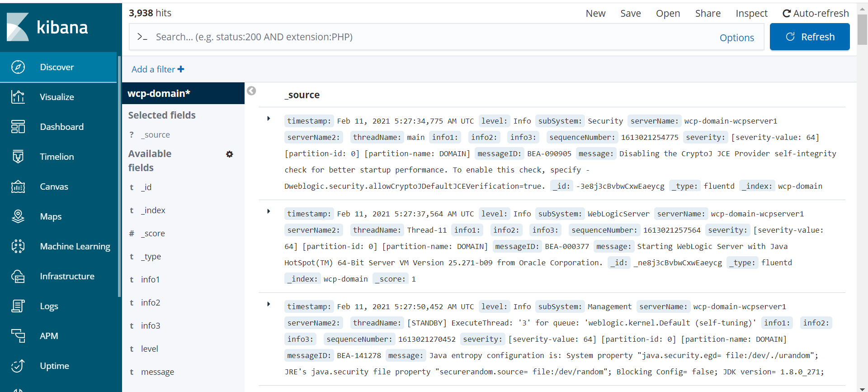Viewport: 868px width, 392px height.
Task: Expand the 5:27:50,452 log entry
Action: (269, 304)
